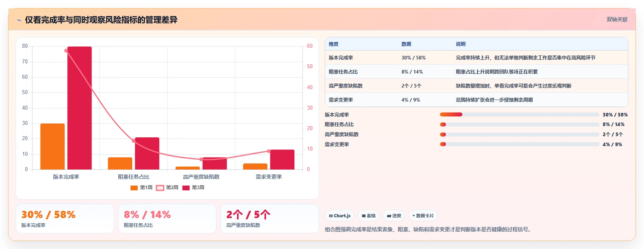Image resolution: width=644 pixels, height=249 pixels.
Task: Click the 维度 column header
Action: point(334,44)
